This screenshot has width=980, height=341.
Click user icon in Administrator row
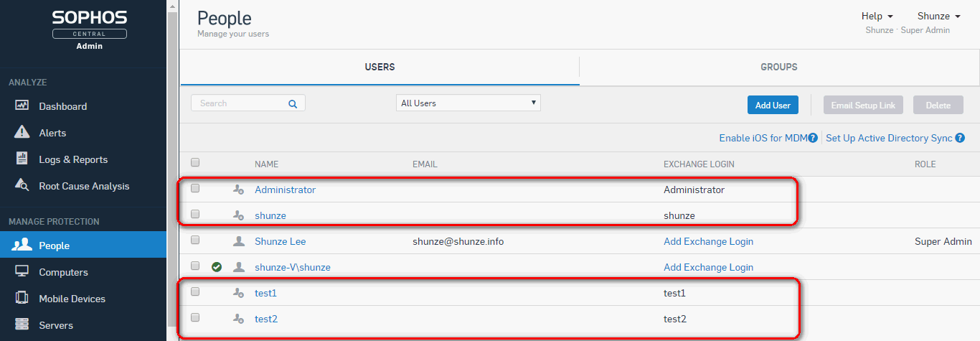tap(239, 190)
